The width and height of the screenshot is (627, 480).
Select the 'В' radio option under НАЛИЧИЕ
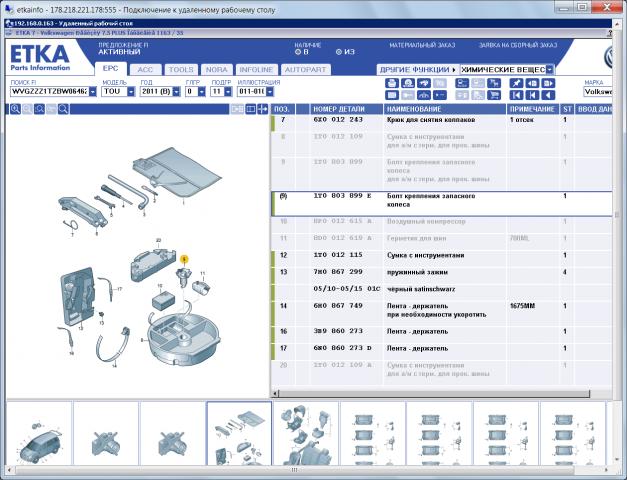[298, 52]
